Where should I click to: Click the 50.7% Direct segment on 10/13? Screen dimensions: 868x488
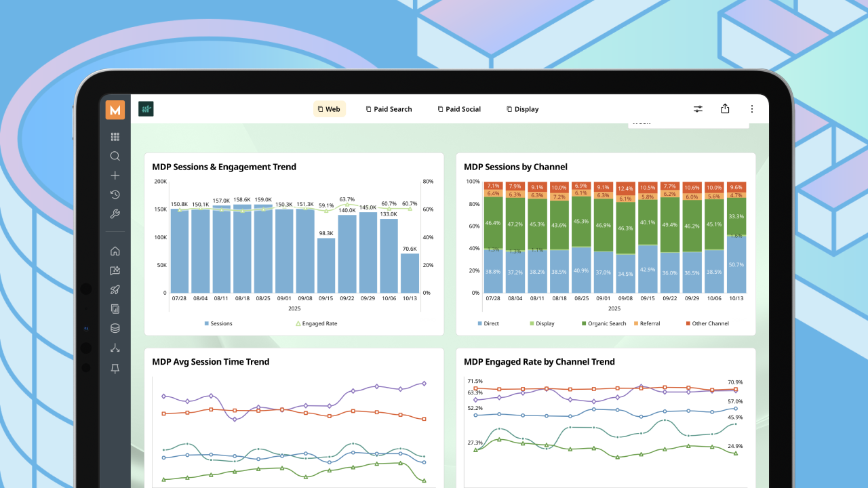point(736,264)
